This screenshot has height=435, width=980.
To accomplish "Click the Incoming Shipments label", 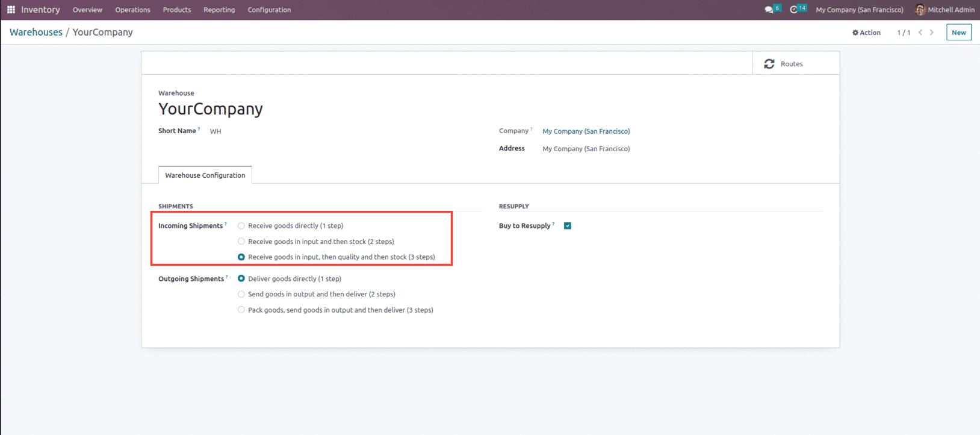I will click(x=191, y=226).
